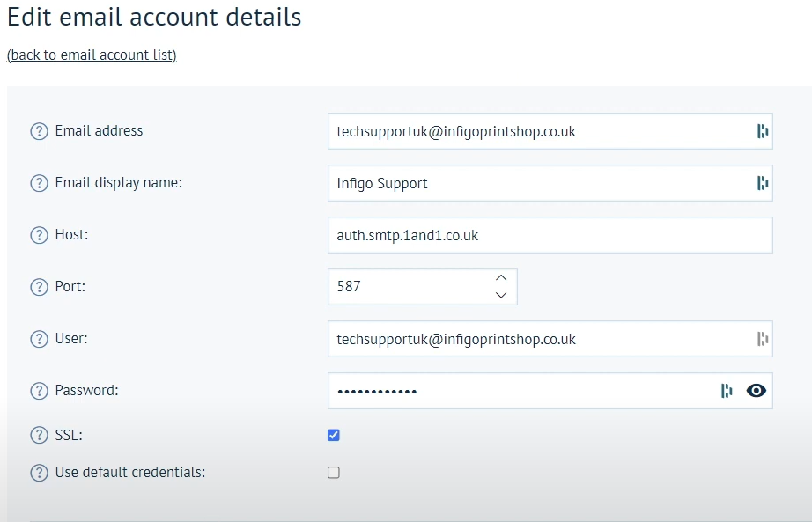Click password manager icon in Email address field

[x=763, y=131]
